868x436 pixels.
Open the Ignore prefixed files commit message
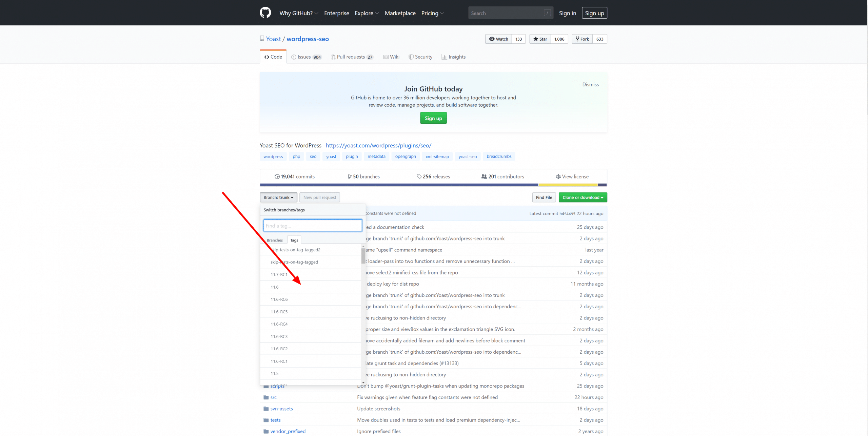pyautogui.click(x=379, y=432)
